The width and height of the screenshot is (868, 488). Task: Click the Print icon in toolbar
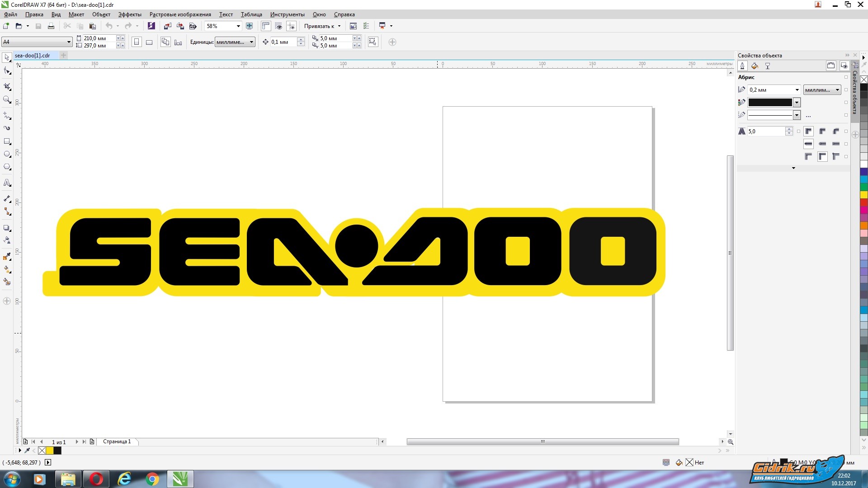click(51, 26)
